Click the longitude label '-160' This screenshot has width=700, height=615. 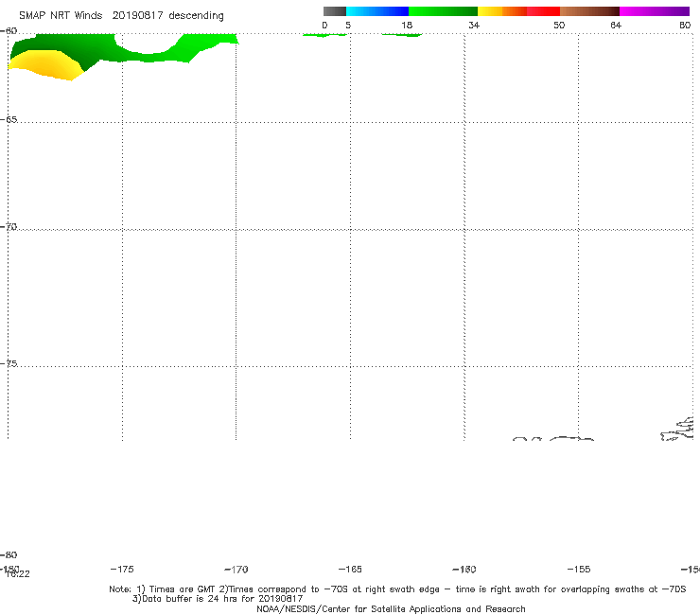tap(464, 570)
